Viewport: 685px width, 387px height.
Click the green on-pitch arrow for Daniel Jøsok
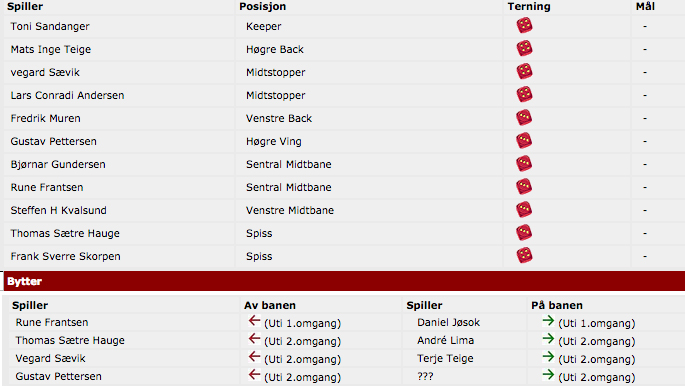point(548,321)
